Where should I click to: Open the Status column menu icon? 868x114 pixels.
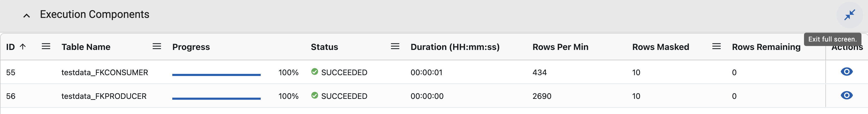click(x=395, y=47)
